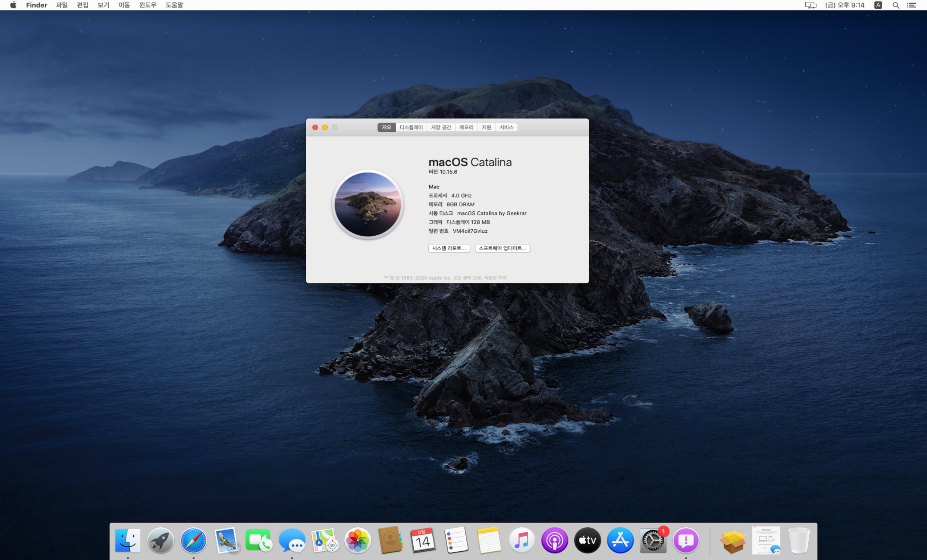
Task: Open the 이동 menu
Action: tap(124, 5)
